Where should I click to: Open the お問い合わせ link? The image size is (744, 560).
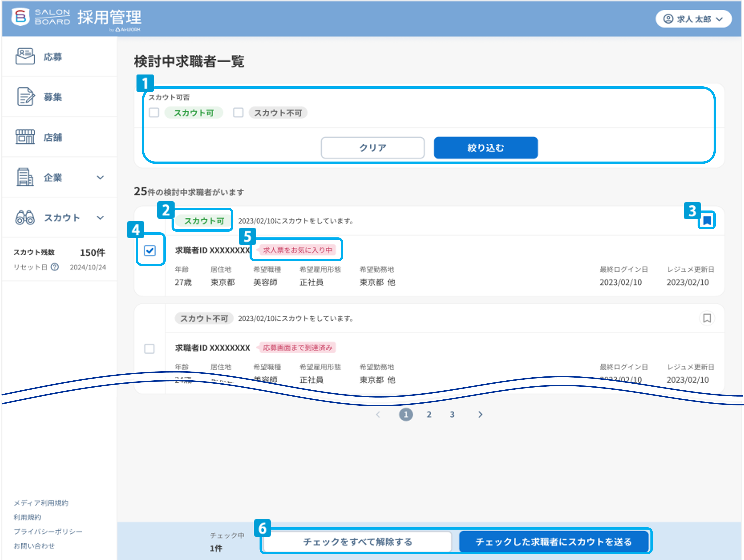34,546
